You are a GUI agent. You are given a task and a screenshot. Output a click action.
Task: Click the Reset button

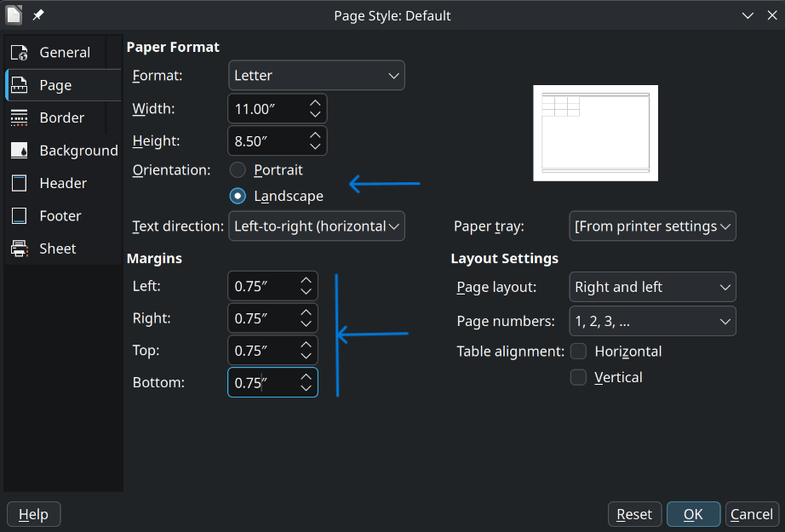pyautogui.click(x=634, y=514)
